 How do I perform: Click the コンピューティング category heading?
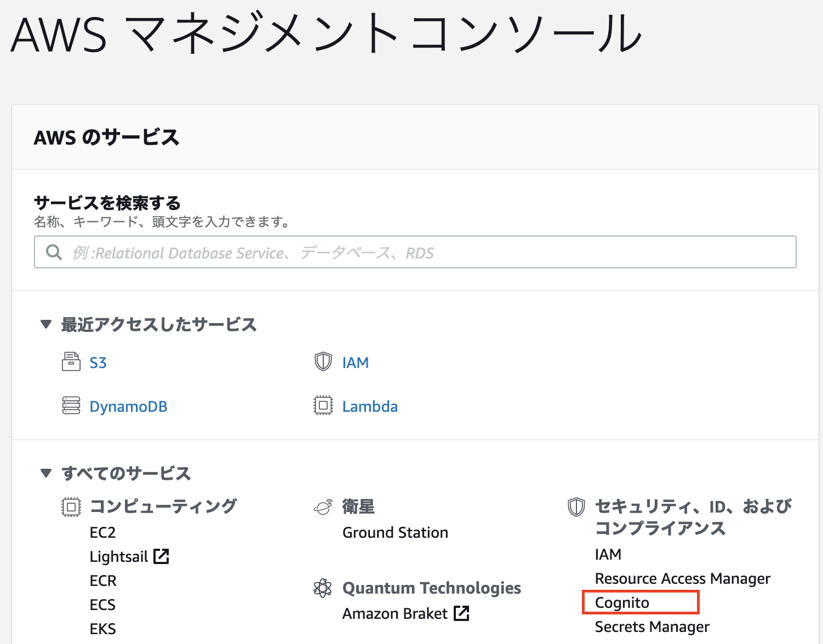(x=163, y=506)
